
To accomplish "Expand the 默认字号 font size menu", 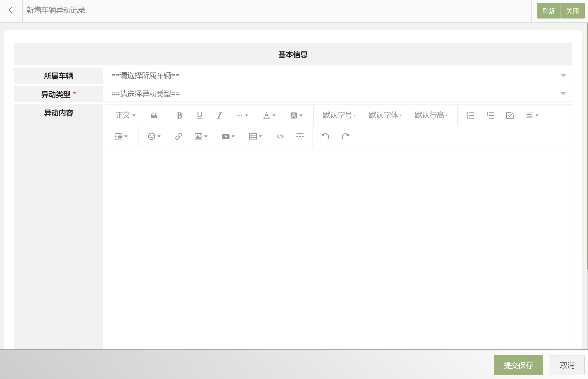I will (x=339, y=115).
